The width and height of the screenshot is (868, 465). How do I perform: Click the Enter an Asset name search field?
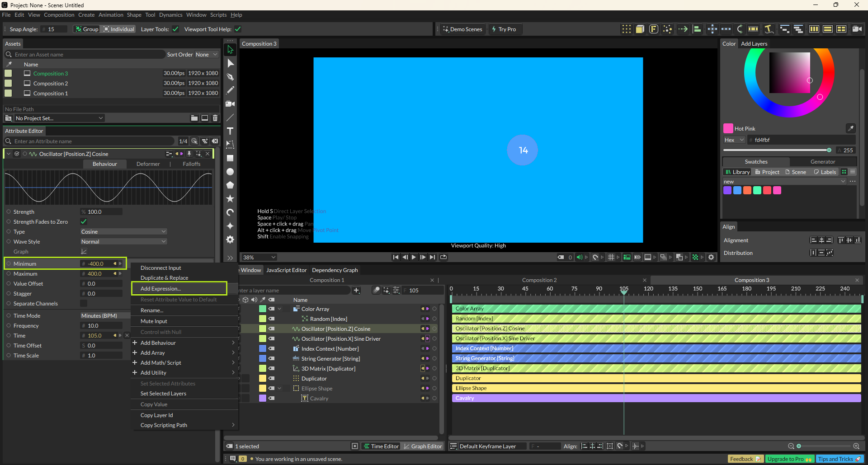coord(86,55)
